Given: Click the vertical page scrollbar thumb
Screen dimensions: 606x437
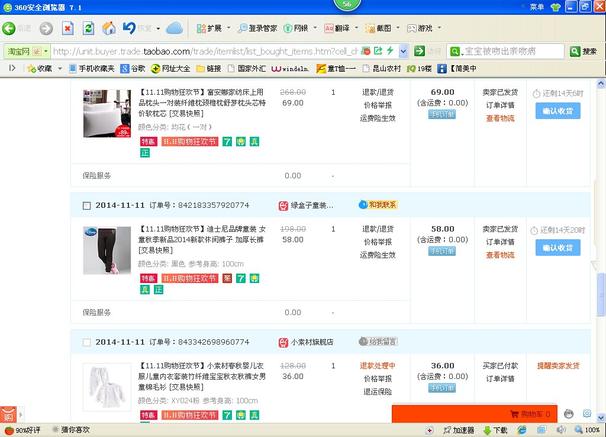Looking at the screenshot, I should tap(601, 294).
